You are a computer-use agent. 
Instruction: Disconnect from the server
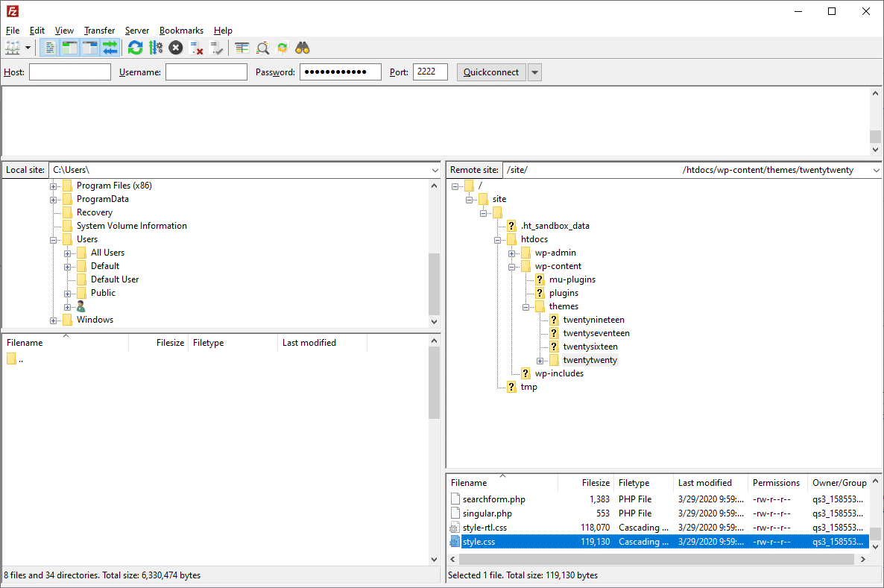click(x=196, y=47)
